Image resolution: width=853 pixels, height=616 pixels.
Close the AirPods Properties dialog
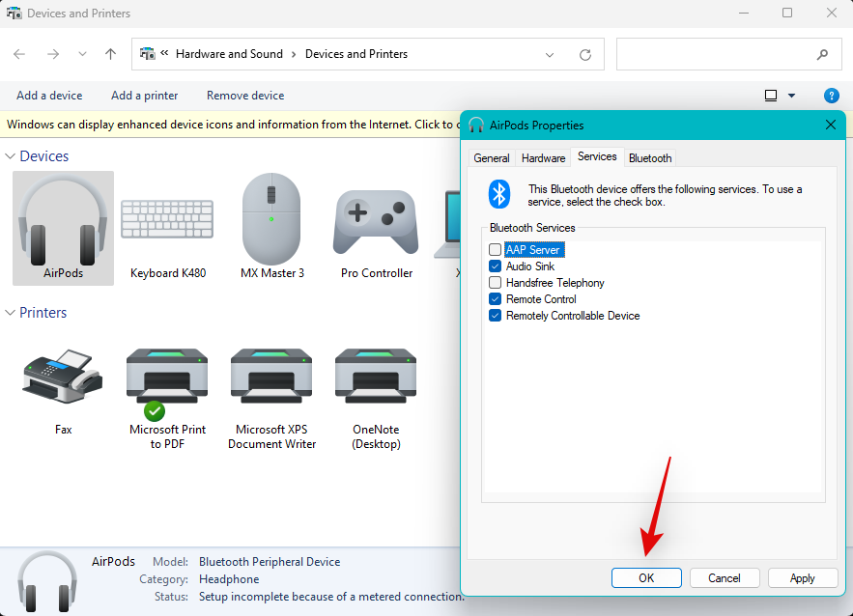(831, 126)
